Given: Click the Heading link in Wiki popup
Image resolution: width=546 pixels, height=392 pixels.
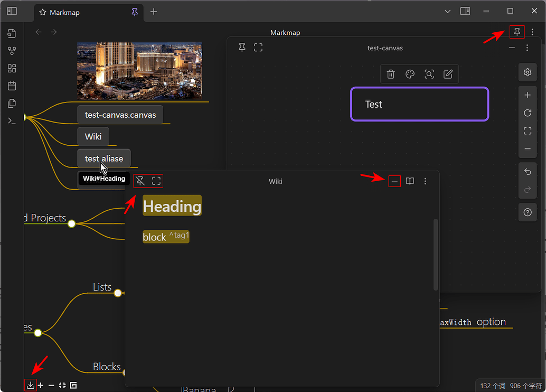Looking at the screenshot, I should (x=172, y=206).
